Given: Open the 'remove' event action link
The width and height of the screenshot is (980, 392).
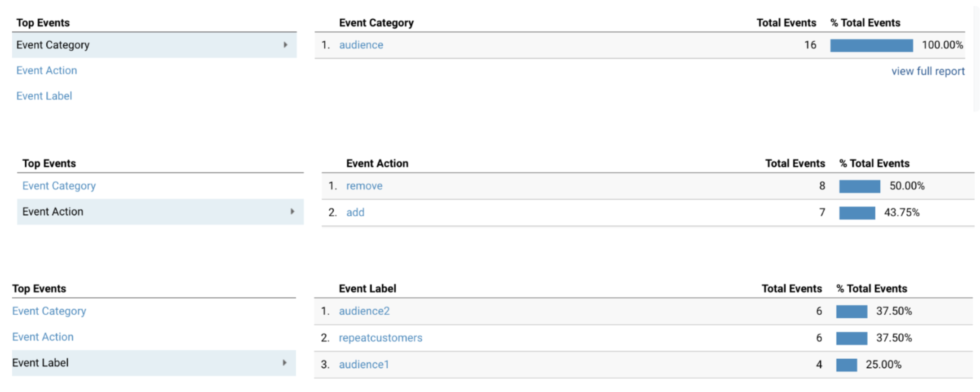Looking at the screenshot, I should (364, 186).
